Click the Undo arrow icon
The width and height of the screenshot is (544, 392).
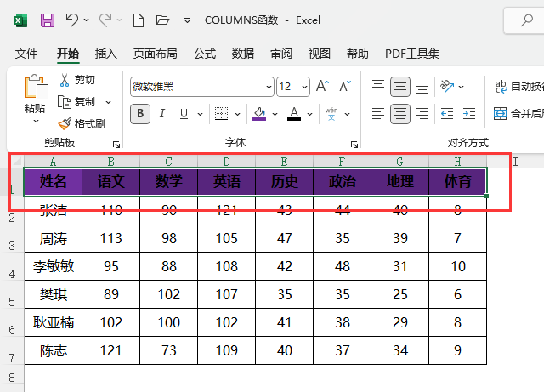(71, 20)
